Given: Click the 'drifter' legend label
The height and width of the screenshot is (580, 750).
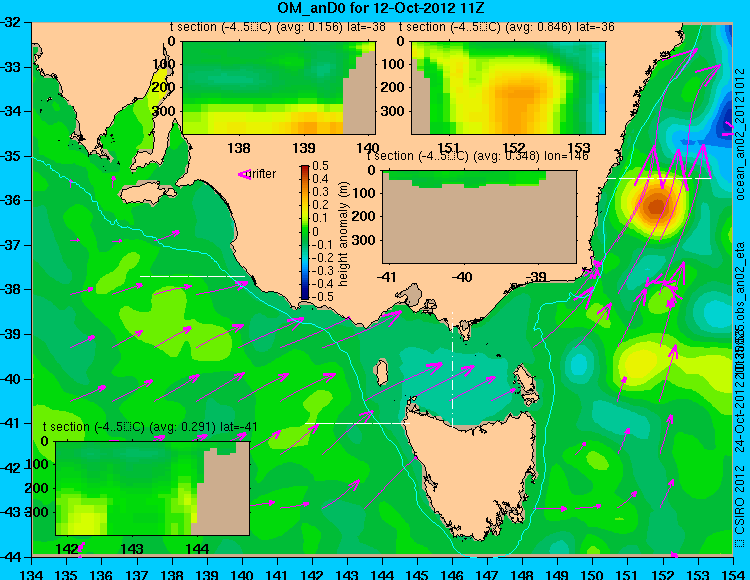Looking at the screenshot, I should pos(263,174).
